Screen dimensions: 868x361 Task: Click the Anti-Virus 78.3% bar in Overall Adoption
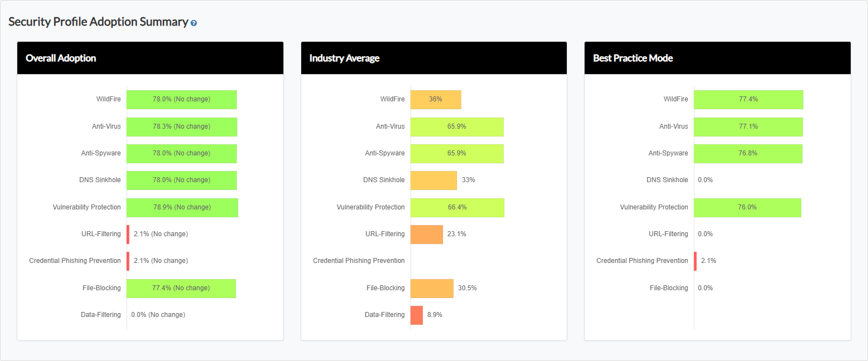pos(181,126)
